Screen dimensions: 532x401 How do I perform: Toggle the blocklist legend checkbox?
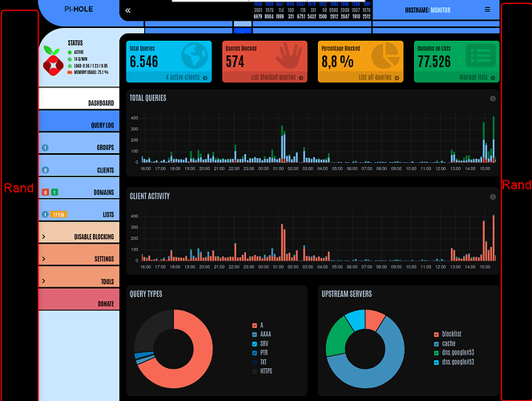coord(436,334)
